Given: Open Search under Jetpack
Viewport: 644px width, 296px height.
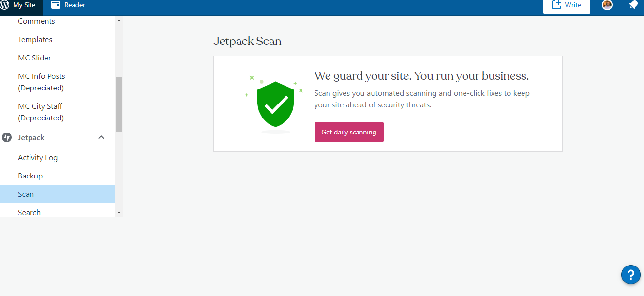Looking at the screenshot, I should [x=29, y=213].
